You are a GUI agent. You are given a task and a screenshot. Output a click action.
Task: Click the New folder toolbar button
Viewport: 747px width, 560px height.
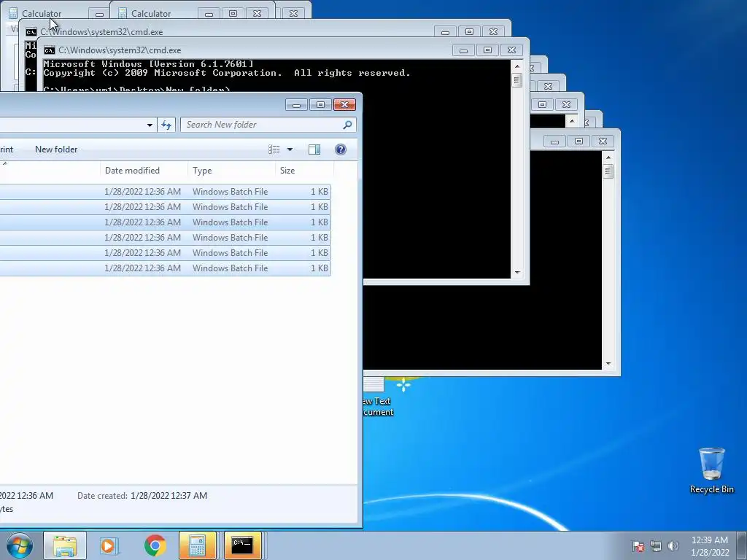point(56,149)
